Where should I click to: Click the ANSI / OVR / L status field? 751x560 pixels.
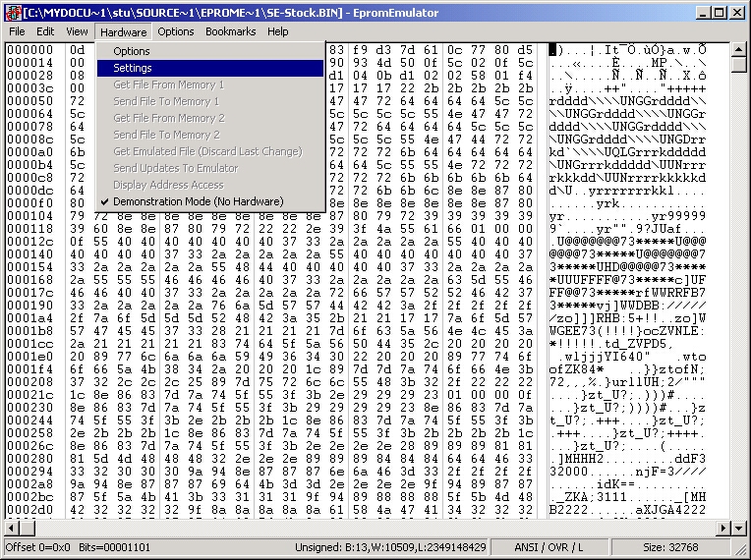click(x=549, y=547)
